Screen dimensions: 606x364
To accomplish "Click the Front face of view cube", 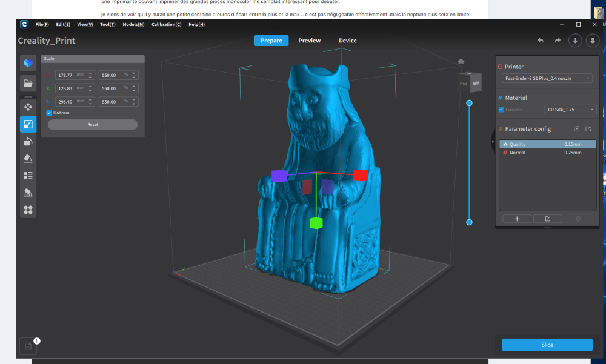I will click(464, 84).
